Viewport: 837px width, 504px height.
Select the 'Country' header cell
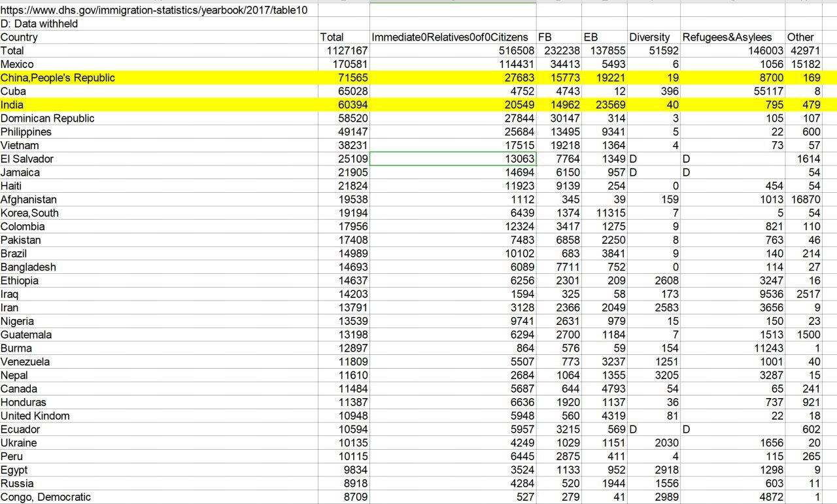[x=159, y=37]
